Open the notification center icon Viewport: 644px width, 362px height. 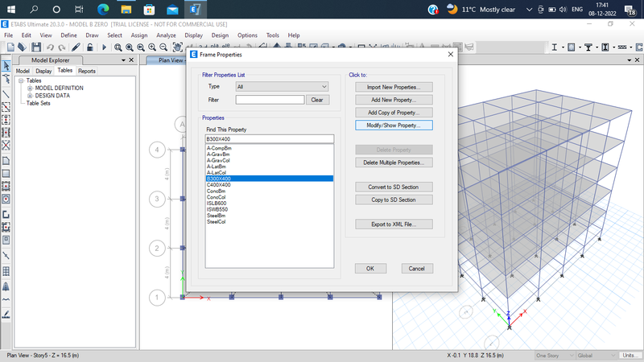pos(630,10)
